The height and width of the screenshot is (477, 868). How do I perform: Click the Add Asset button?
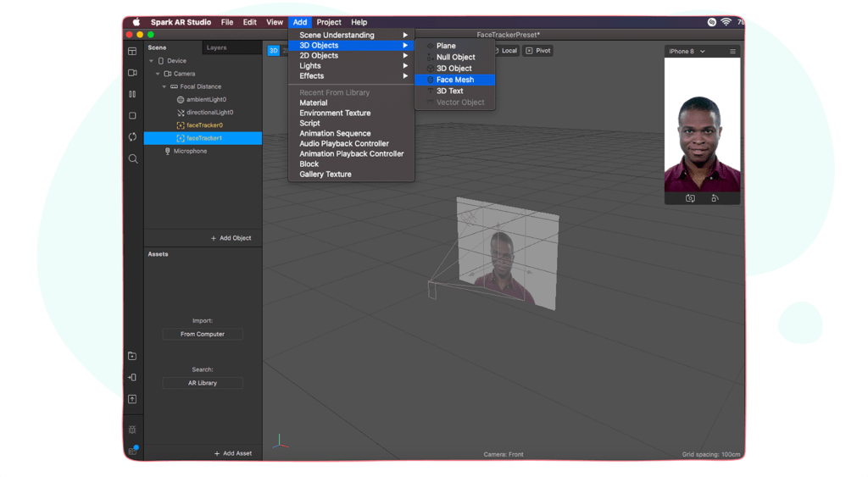pos(233,453)
